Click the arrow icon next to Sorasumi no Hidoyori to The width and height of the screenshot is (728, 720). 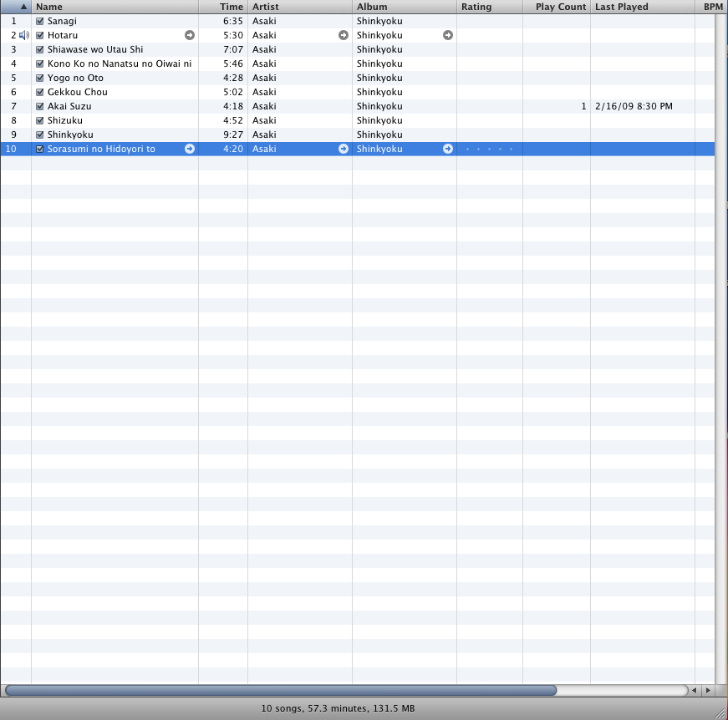coord(190,149)
